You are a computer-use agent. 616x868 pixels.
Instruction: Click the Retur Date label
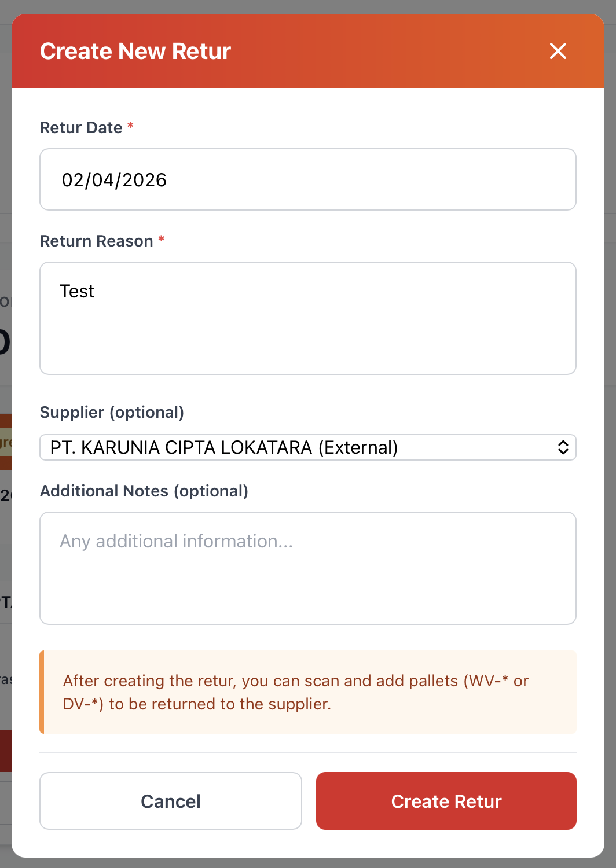[81, 127]
